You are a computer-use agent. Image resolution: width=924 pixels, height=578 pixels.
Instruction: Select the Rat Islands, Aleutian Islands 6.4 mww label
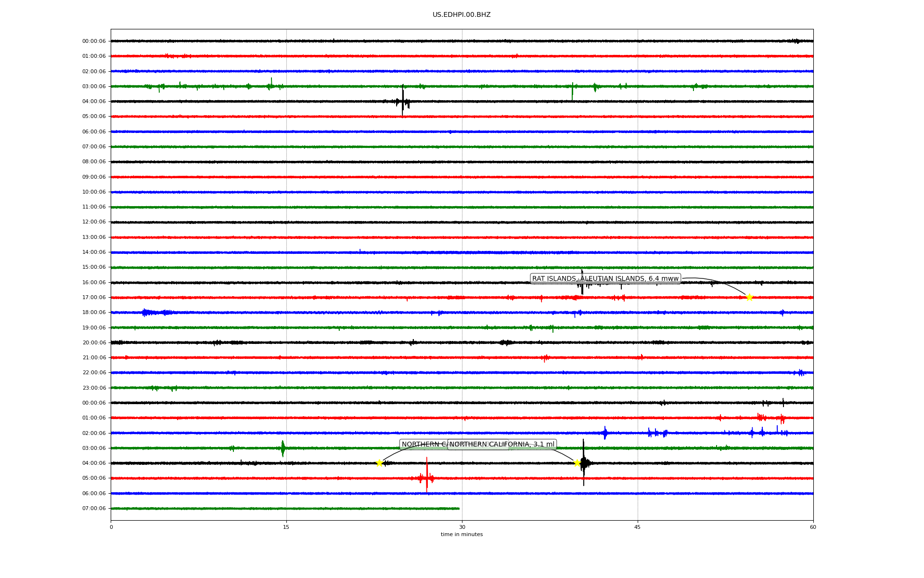[x=605, y=278]
